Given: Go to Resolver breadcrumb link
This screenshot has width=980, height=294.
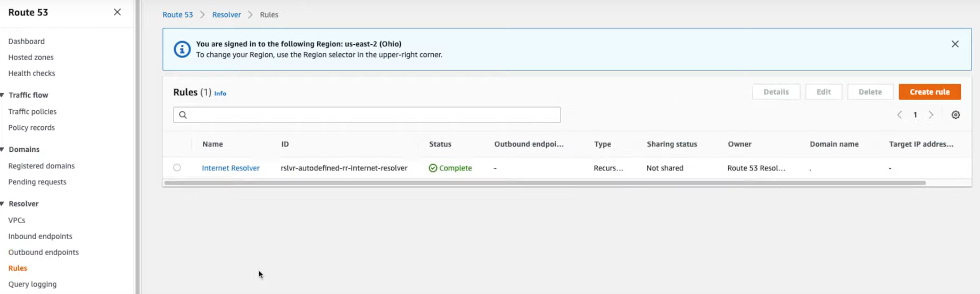Looking at the screenshot, I should (x=226, y=14).
